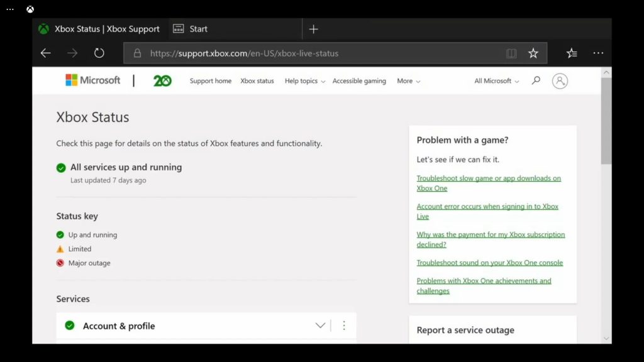Click the Xbox 20th anniversary logo
This screenshot has width=644, height=362.
click(x=162, y=81)
